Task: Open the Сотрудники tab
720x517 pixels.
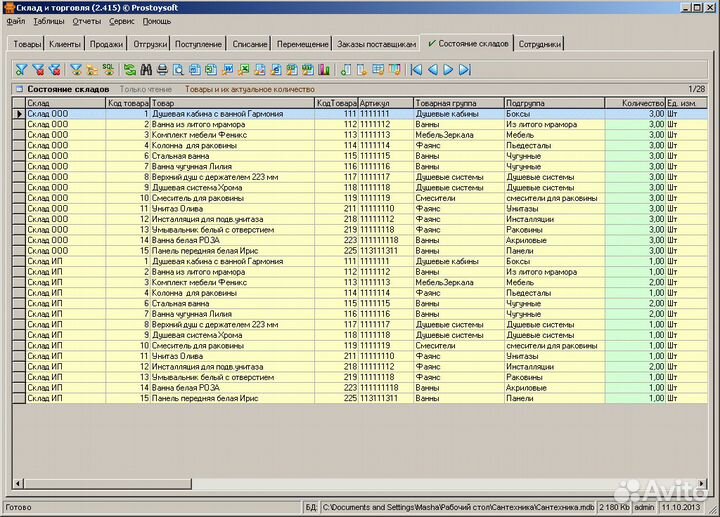Action: (541, 45)
